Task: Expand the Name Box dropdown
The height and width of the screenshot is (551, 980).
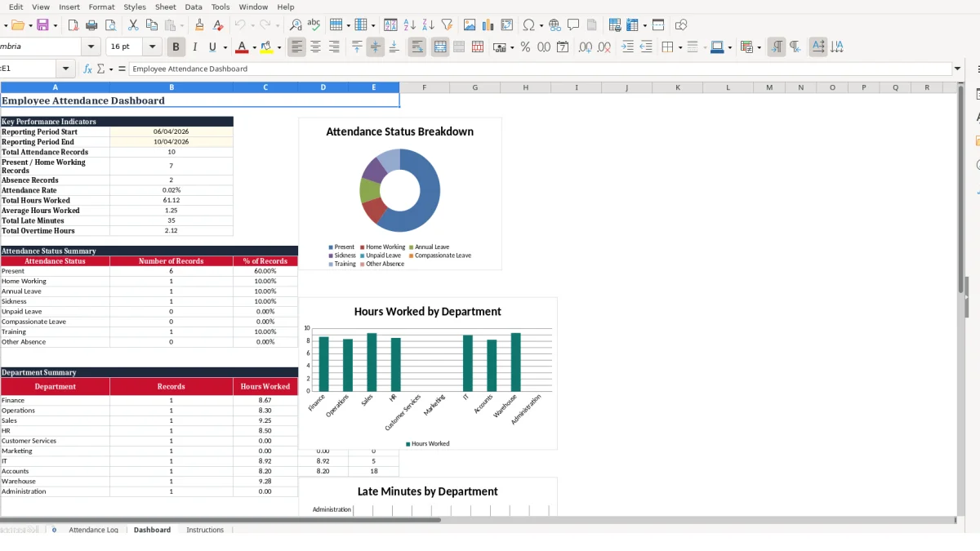Action: (65, 69)
